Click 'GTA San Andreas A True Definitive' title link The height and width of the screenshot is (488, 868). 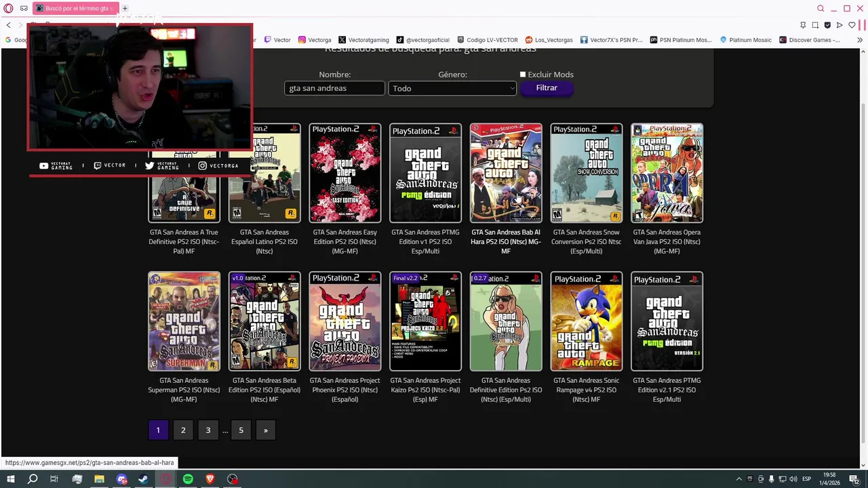[184, 241]
